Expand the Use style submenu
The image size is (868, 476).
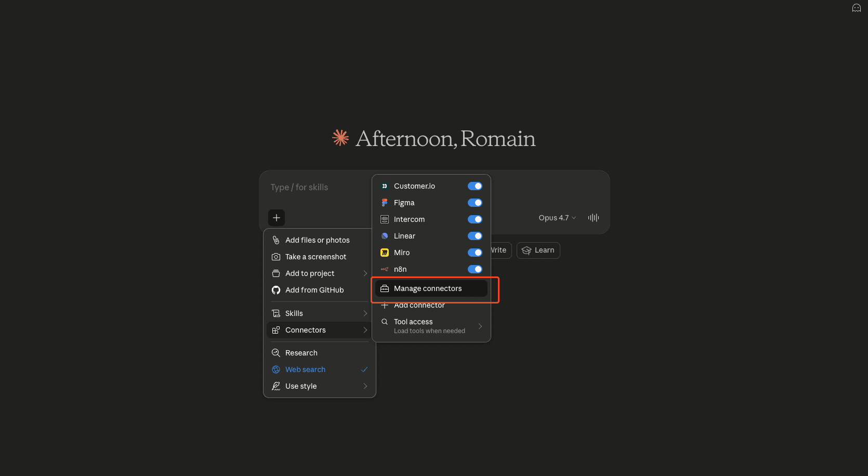coord(301,386)
